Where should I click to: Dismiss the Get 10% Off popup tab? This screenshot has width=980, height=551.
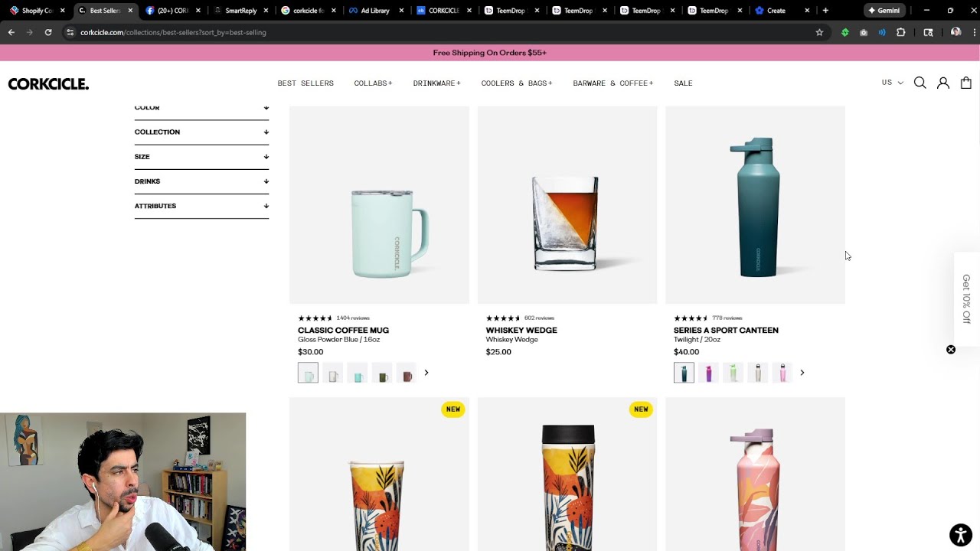tap(951, 350)
